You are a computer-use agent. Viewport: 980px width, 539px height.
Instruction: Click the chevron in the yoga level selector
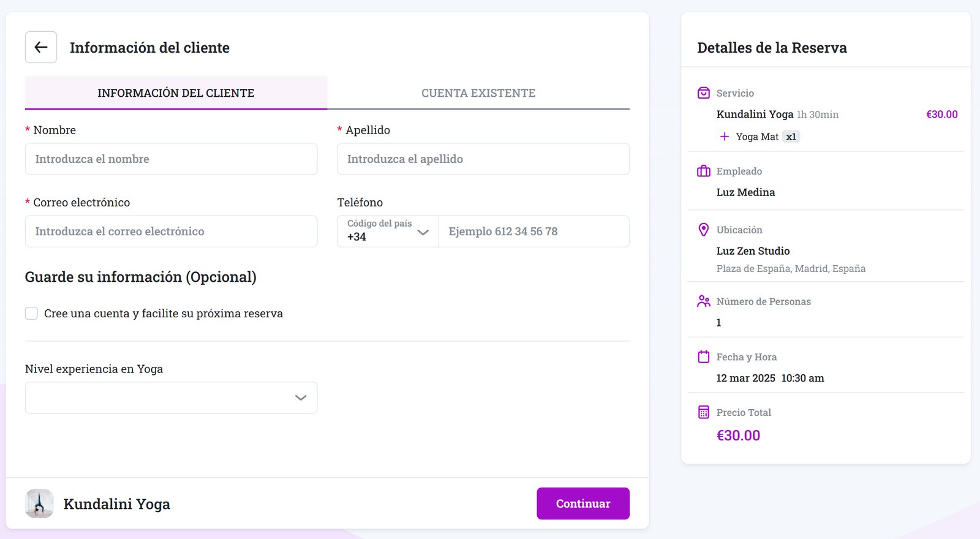301,398
